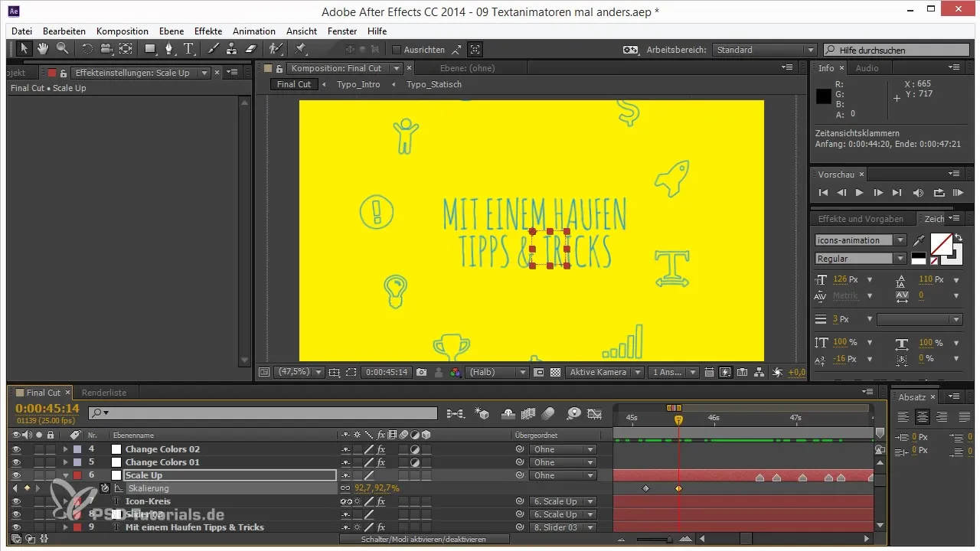Click the timeline layer search field
980x551 pixels.
click(263, 413)
